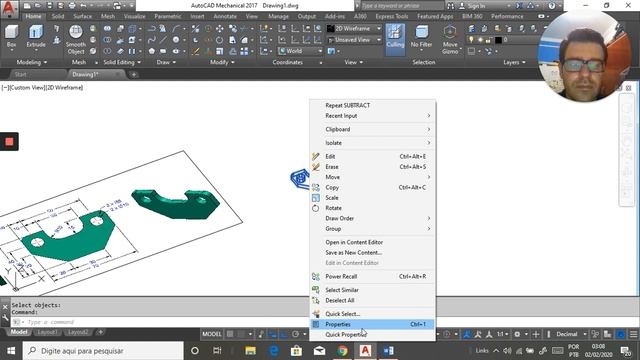Click the customize command line wrench icon
The width and height of the screenshot is (640, 360).
click(x=5, y=318)
